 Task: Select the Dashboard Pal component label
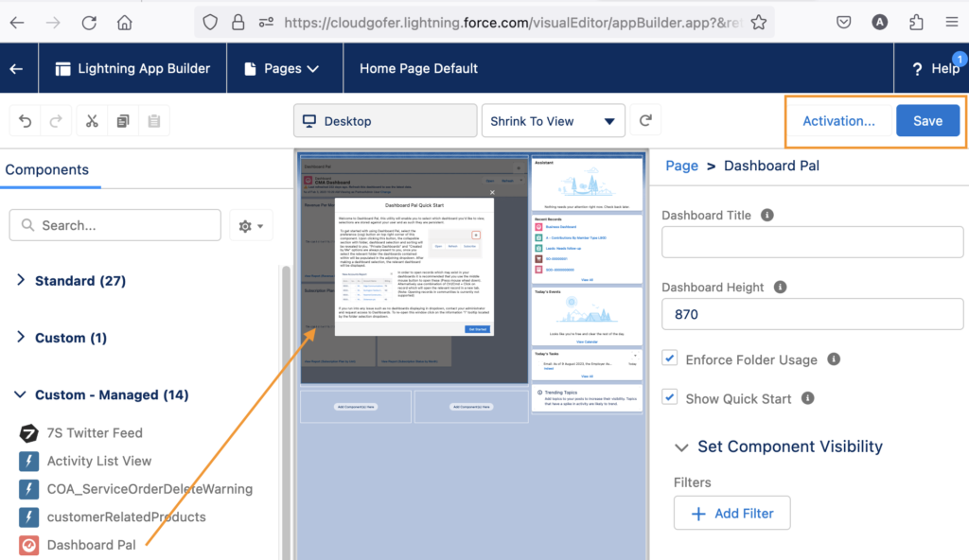point(91,545)
